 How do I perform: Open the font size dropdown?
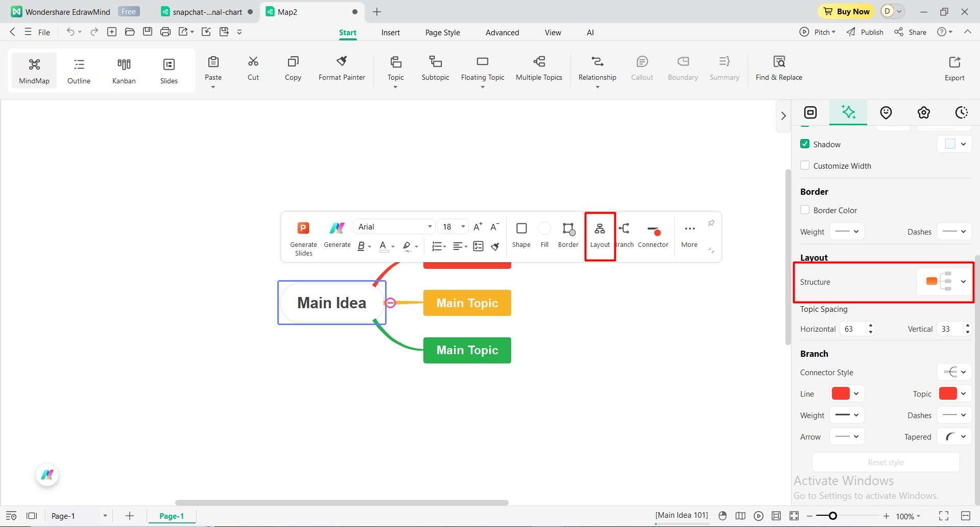(462, 226)
